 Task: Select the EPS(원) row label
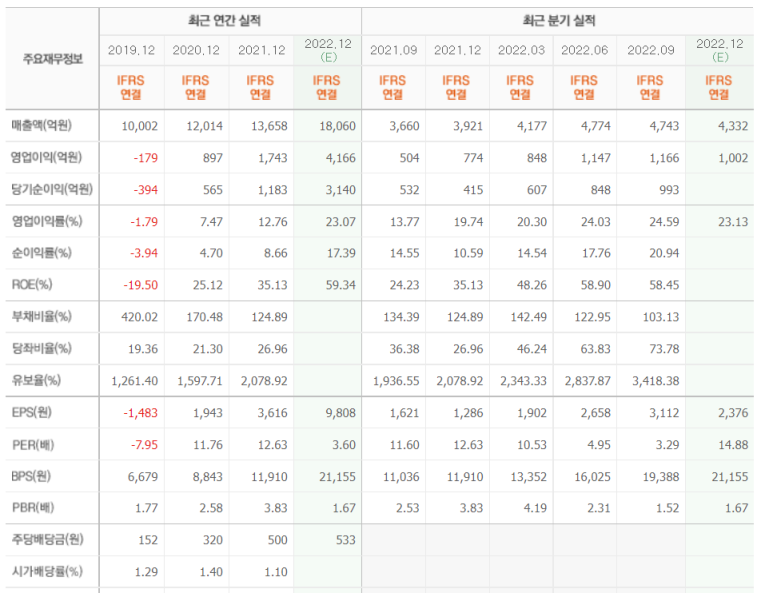(32, 413)
